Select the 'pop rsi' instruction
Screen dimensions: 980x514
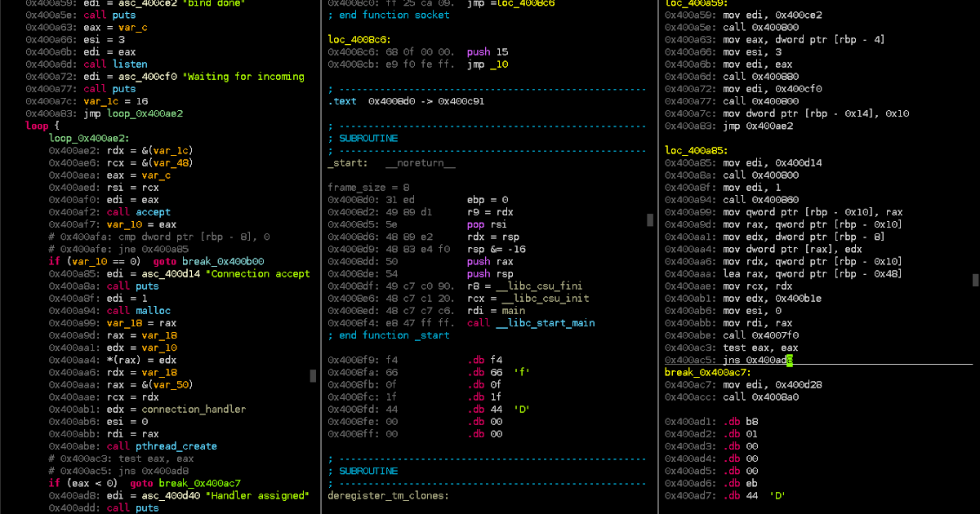pos(488,224)
